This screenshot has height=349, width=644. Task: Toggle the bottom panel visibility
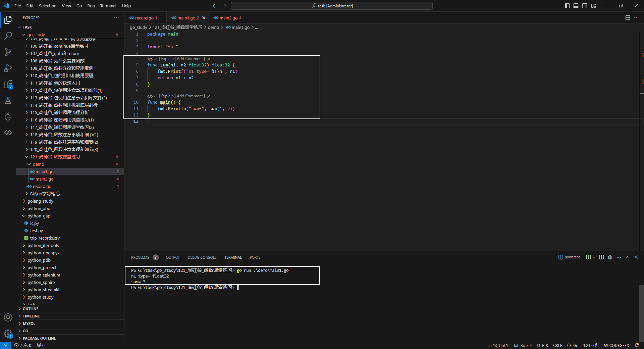(576, 6)
